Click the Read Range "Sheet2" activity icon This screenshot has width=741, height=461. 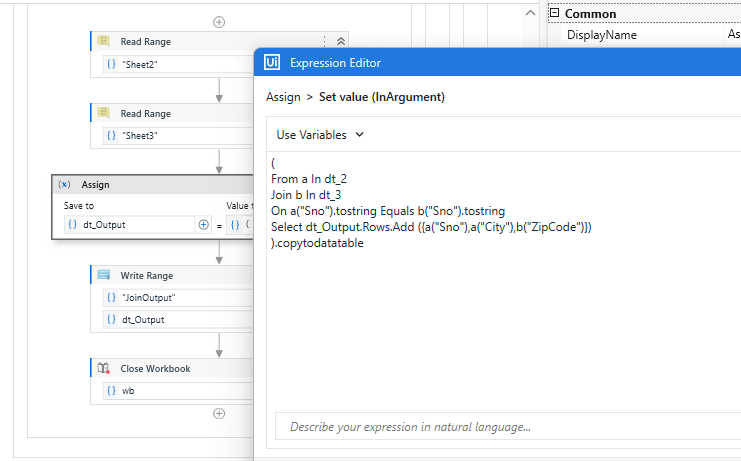(x=104, y=42)
